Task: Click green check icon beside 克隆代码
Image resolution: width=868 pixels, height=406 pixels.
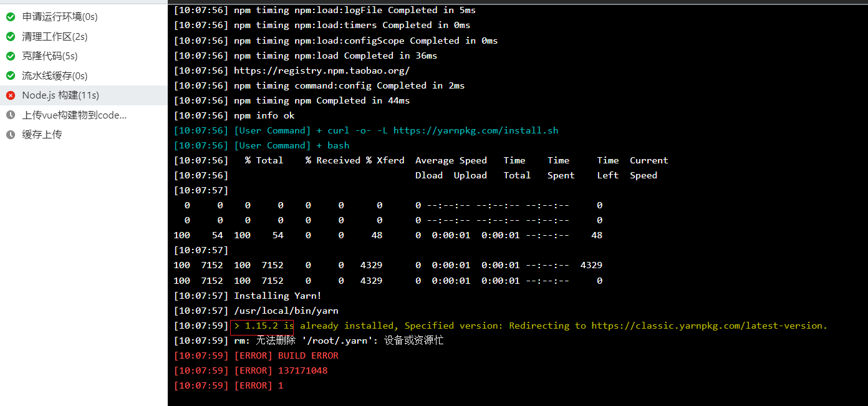Action: coord(11,56)
